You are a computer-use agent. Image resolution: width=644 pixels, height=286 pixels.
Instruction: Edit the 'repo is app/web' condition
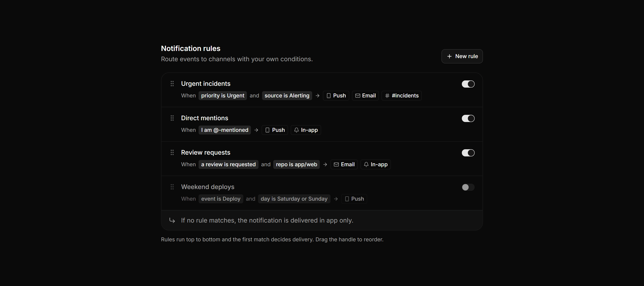tap(296, 165)
